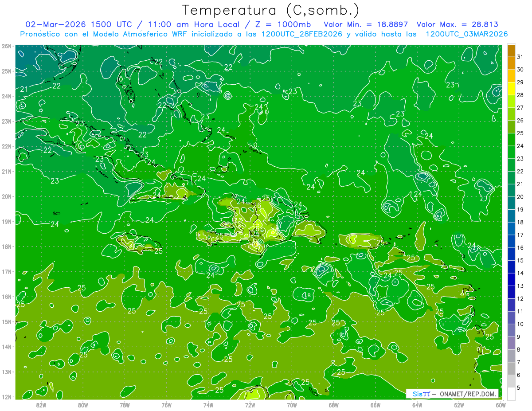Click the lime legend swatch between 27 and 28
The height and width of the screenshot is (411, 532).
(511, 101)
